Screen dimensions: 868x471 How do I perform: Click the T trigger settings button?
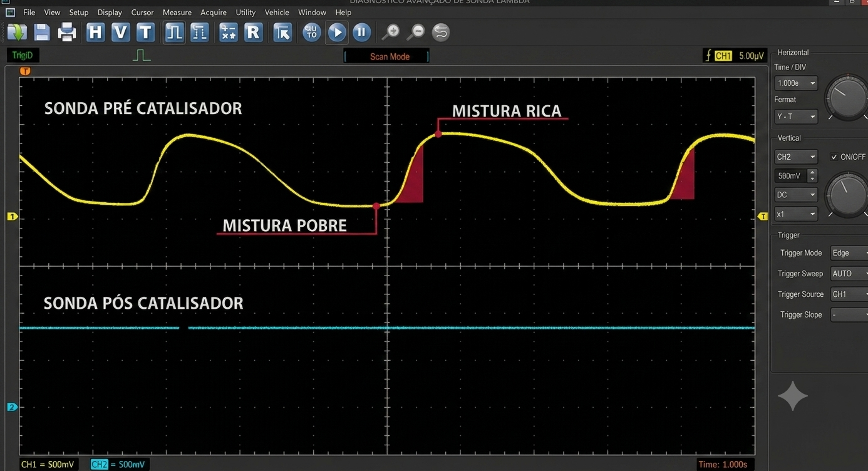click(x=145, y=32)
